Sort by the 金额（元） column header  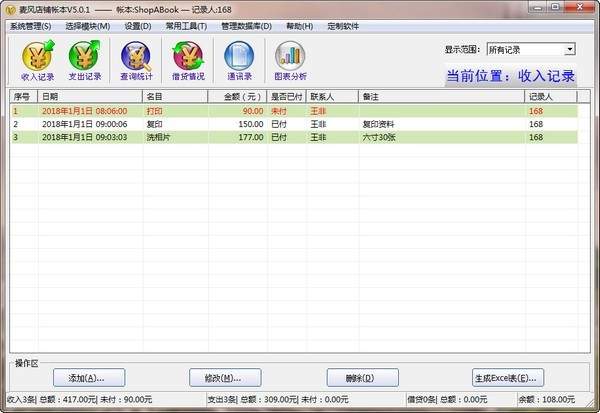pos(238,97)
